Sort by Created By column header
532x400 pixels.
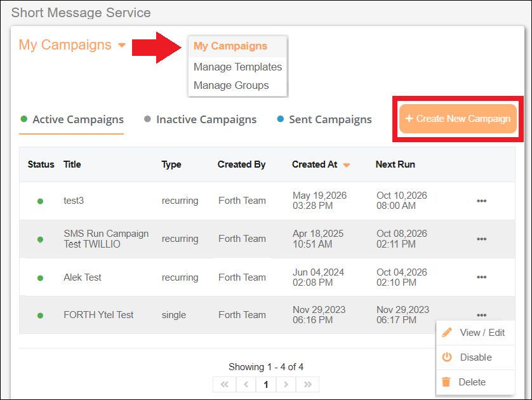click(x=242, y=164)
